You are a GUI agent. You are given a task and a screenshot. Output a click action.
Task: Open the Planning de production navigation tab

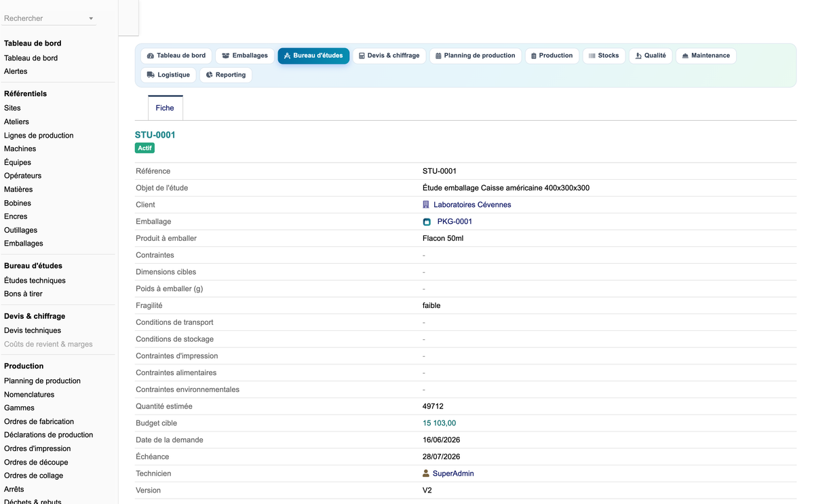coord(476,56)
